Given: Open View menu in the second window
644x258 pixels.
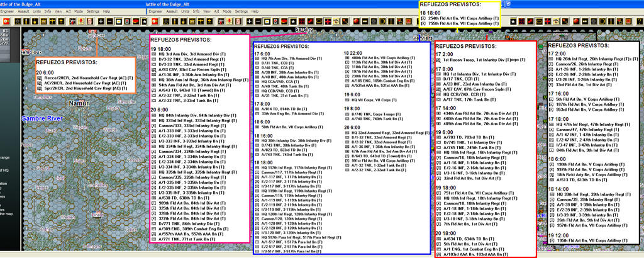Looking at the screenshot, I should [207, 11].
